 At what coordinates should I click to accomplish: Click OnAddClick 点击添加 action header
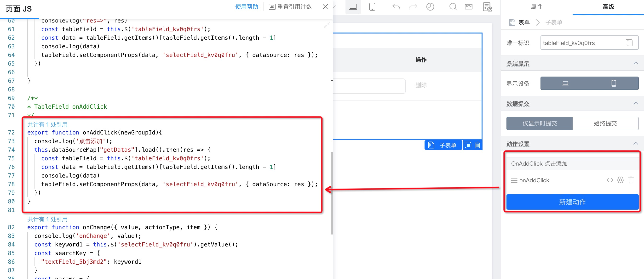tap(572, 164)
